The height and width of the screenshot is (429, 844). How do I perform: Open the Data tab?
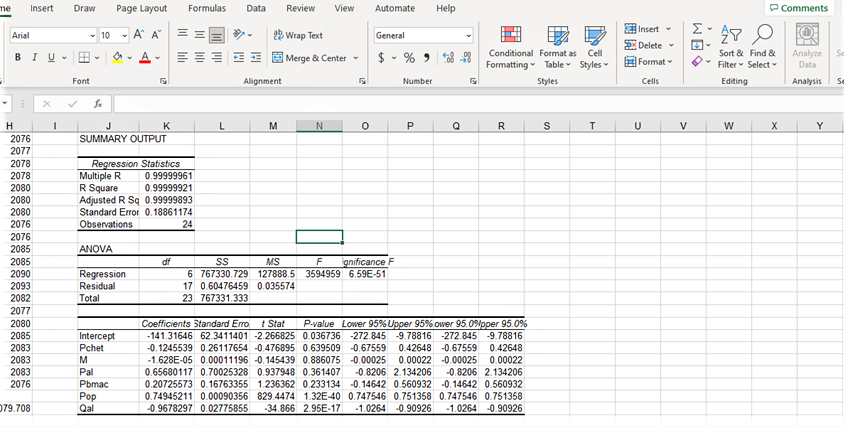click(256, 8)
